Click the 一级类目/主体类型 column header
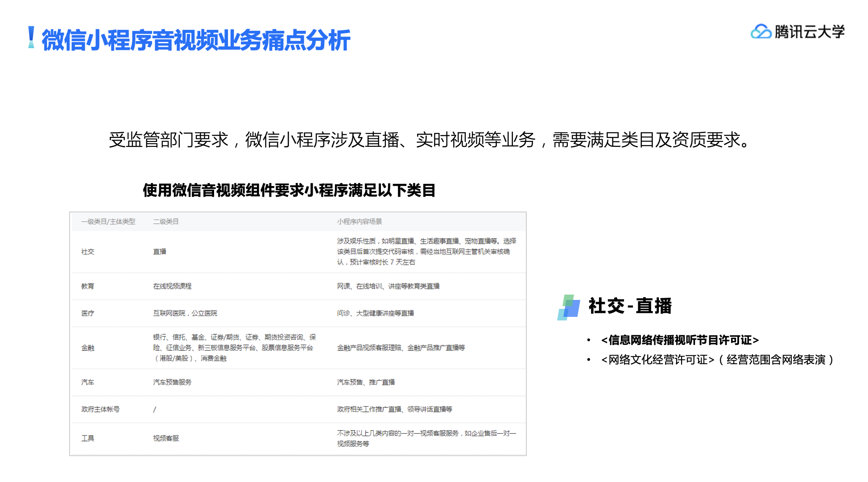Viewport: 868px width, 482px height. pos(108,221)
